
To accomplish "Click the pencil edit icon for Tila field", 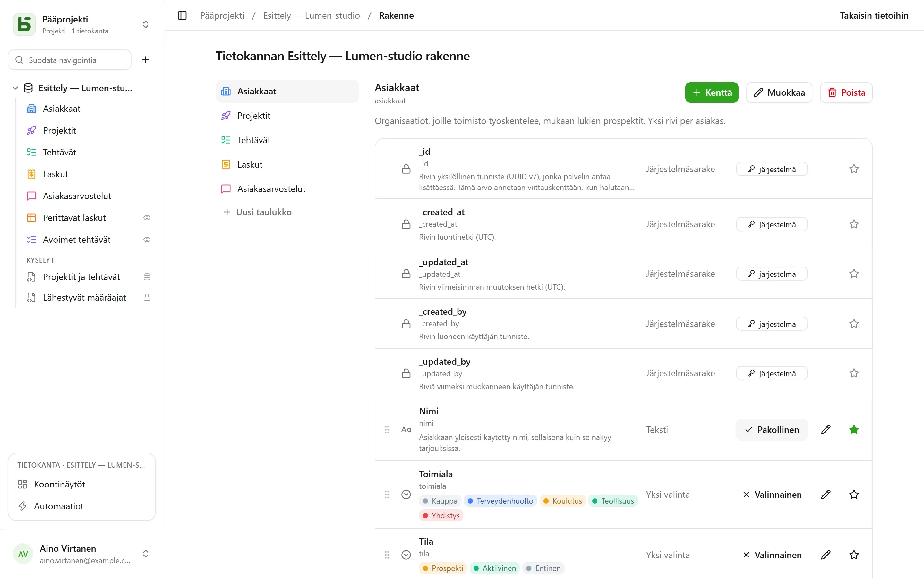I will (826, 555).
